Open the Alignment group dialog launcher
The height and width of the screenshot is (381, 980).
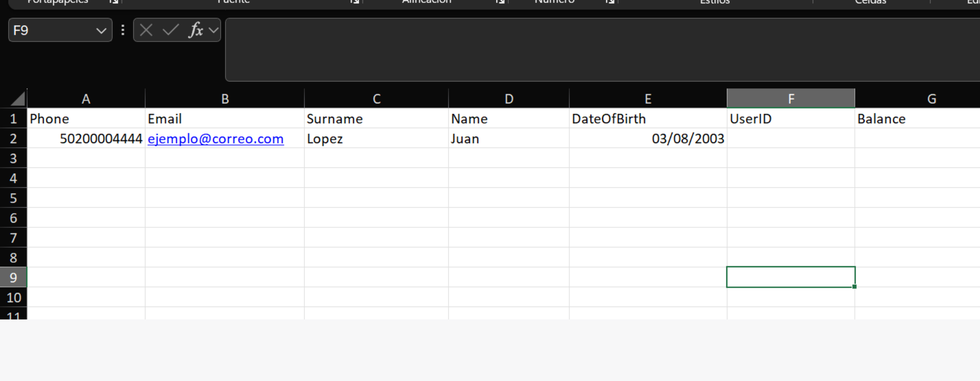point(500,2)
